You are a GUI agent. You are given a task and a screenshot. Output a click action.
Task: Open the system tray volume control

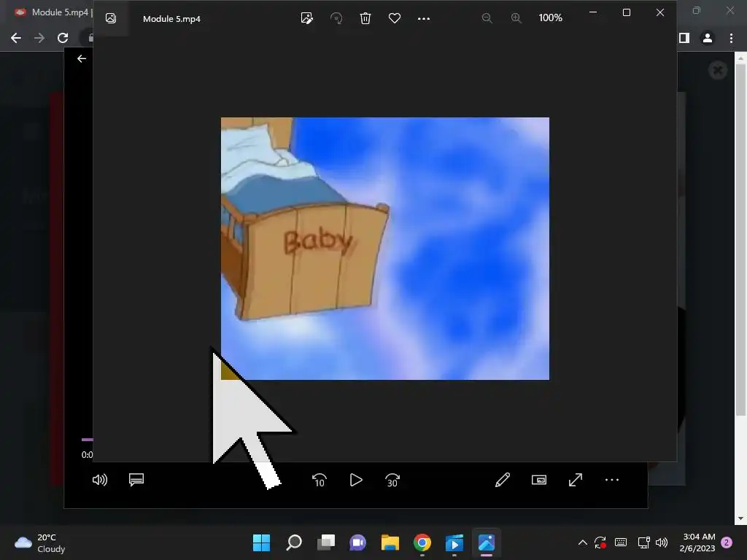[662, 542]
